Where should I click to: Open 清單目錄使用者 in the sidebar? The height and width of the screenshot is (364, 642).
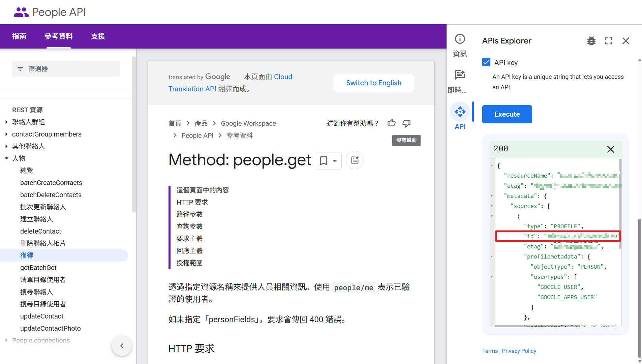click(43, 280)
